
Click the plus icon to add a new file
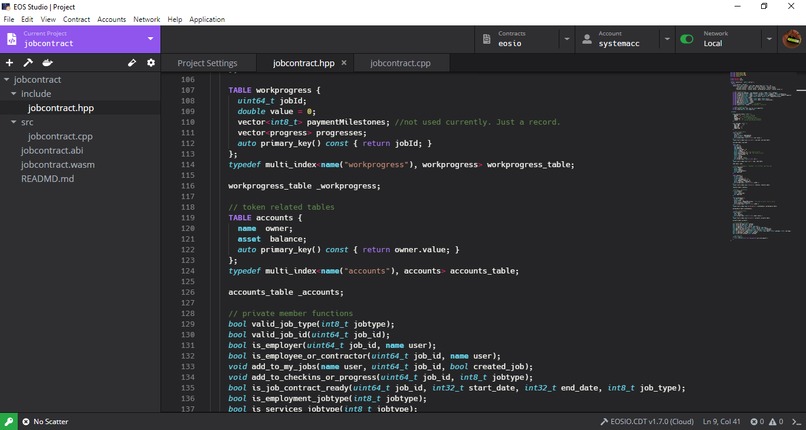pos(9,63)
